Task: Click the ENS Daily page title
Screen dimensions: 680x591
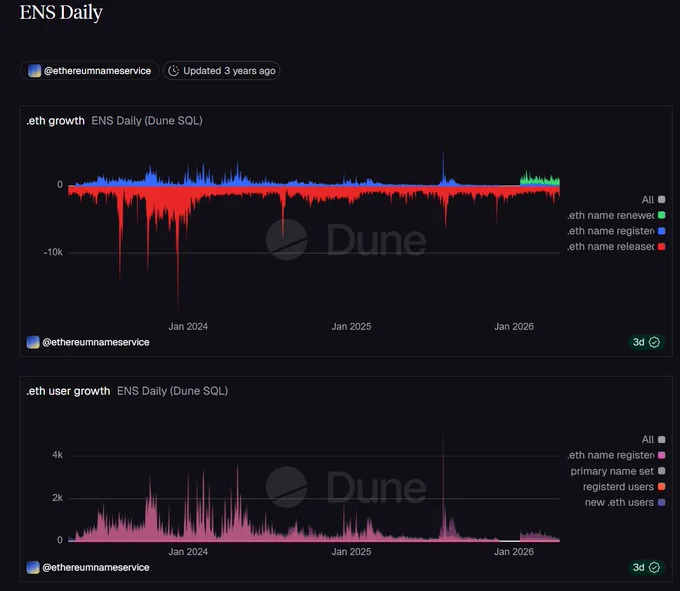Action: pyautogui.click(x=61, y=12)
